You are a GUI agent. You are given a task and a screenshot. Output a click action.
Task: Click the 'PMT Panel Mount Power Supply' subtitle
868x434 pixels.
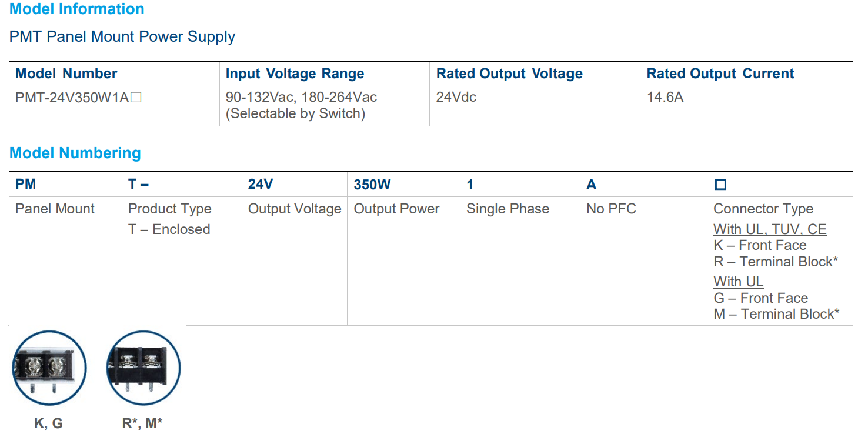(x=122, y=36)
